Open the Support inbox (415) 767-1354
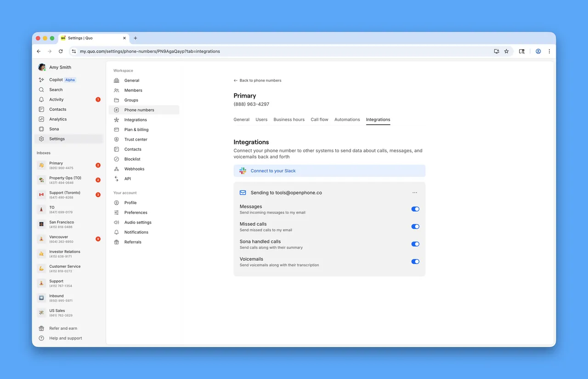 pos(69,283)
